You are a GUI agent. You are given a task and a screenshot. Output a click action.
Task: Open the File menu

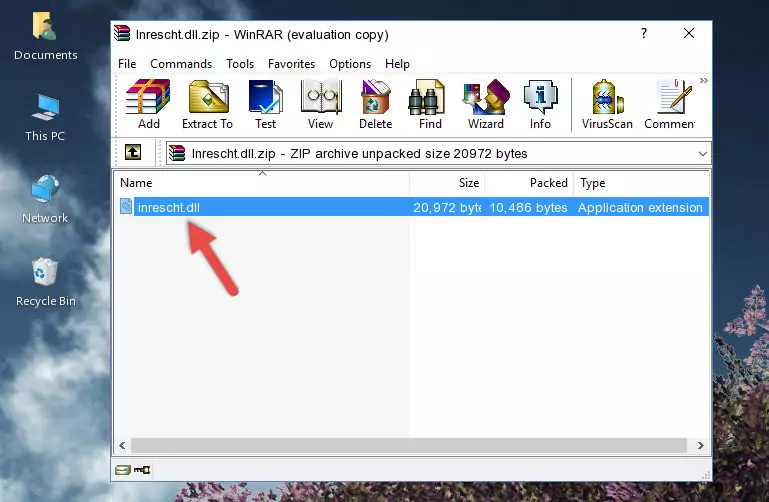[127, 64]
